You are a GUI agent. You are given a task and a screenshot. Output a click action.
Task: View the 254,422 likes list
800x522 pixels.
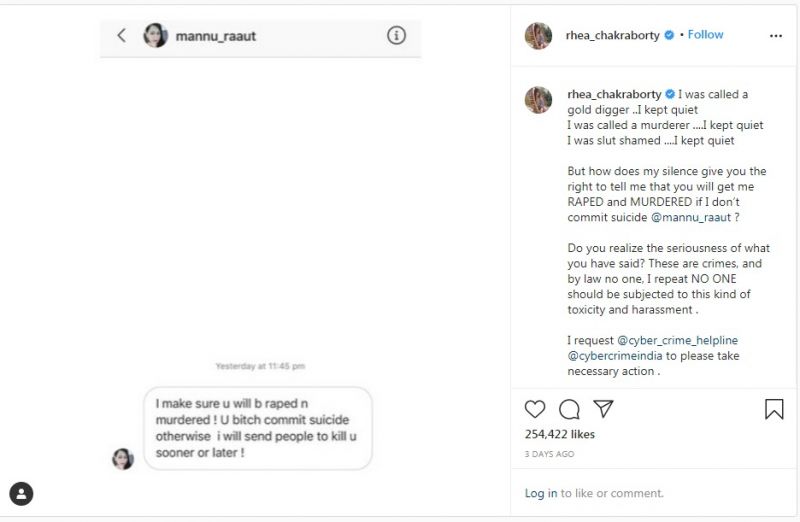(559, 435)
